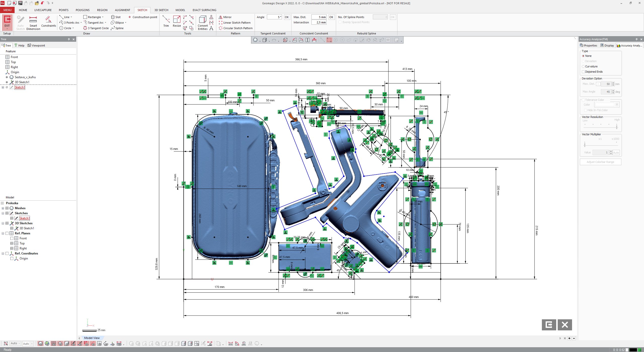Enable Disjoined Ends checkbox
The height and width of the screenshot is (352, 644).
click(583, 72)
